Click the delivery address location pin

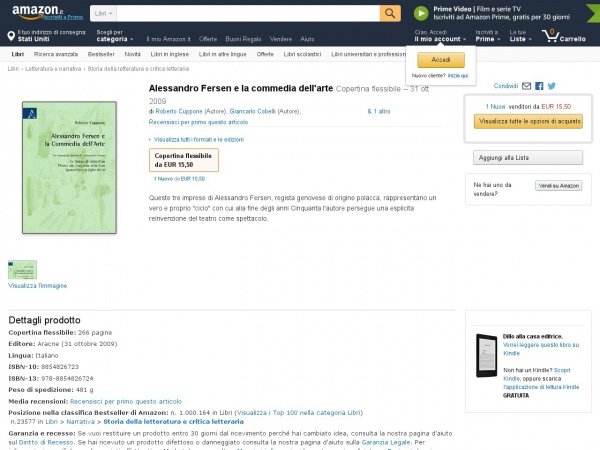[11, 36]
